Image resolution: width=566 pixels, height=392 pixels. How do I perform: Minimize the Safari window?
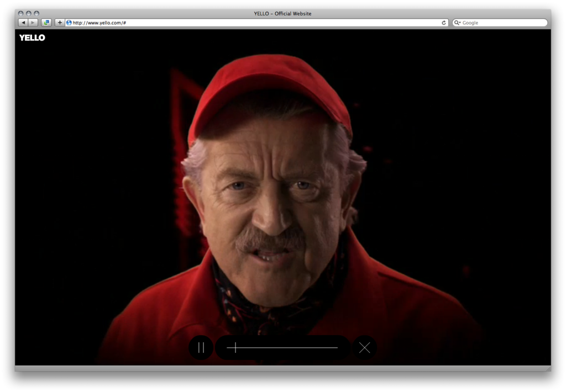(x=29, y=13)
